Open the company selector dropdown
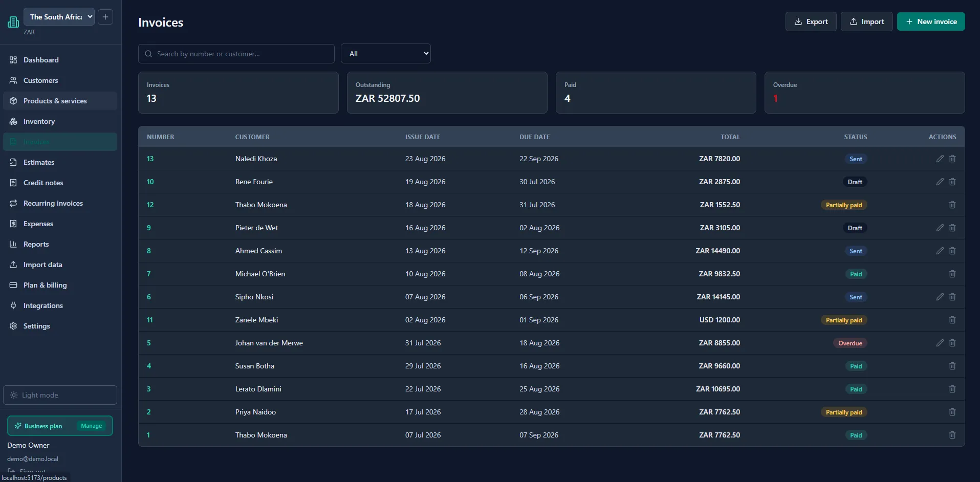The width and height of the screenshot is (980, 482). [x=59, y=17]
